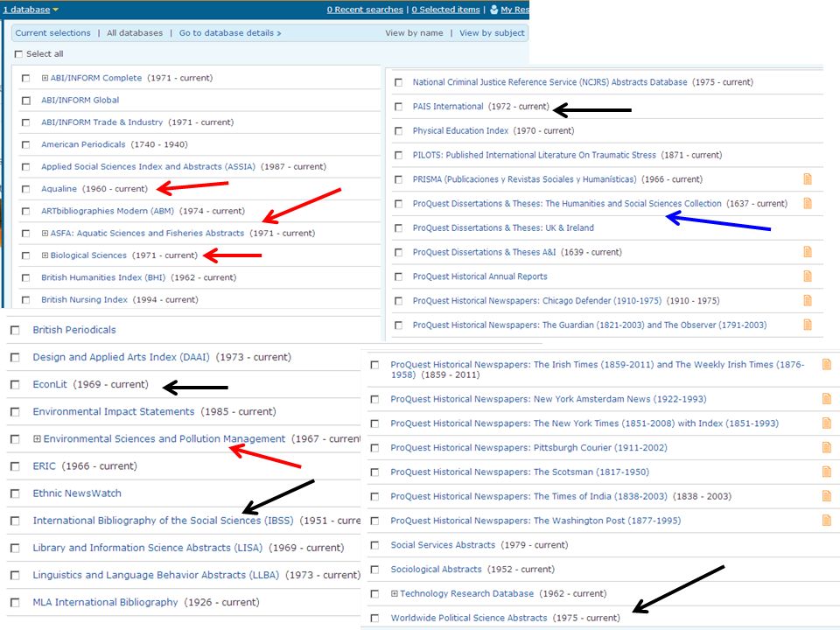Choose View by name
Viewport: 840px width, 630px height.
pos(414,32)
